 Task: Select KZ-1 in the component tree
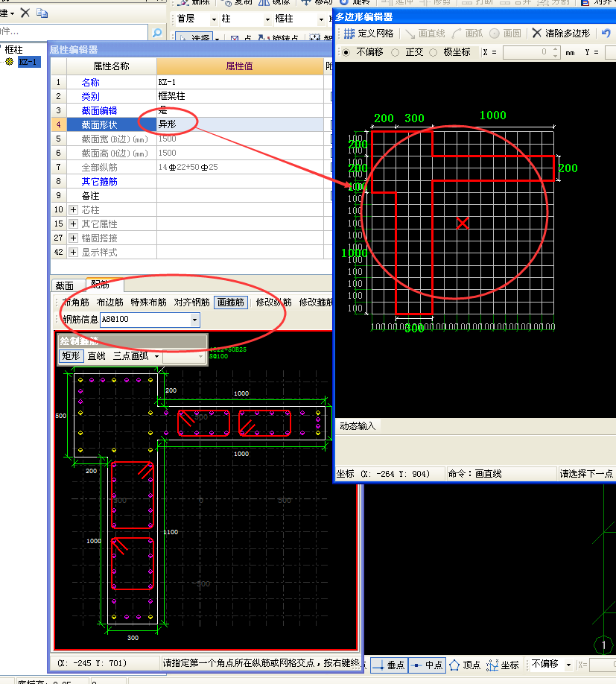click(x=29, y=62)
